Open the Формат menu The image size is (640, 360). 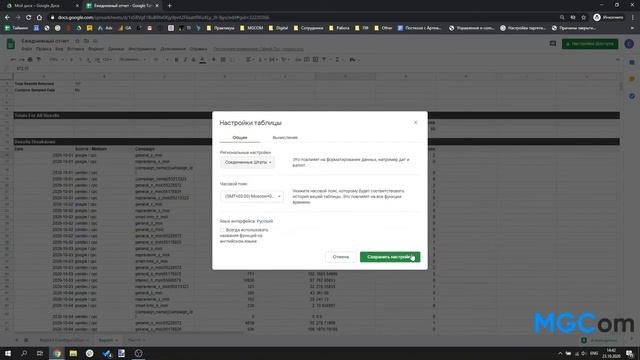[x=96, y=49]
